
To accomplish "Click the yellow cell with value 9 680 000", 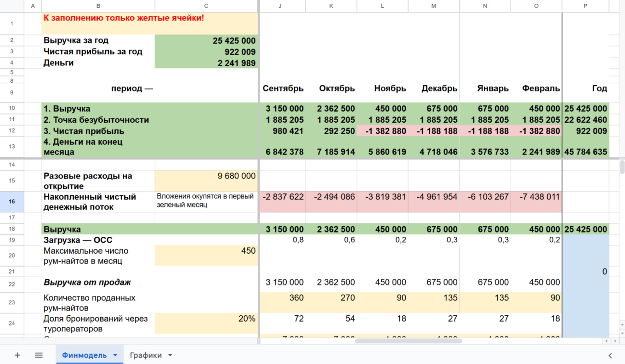I will point(206,181).
